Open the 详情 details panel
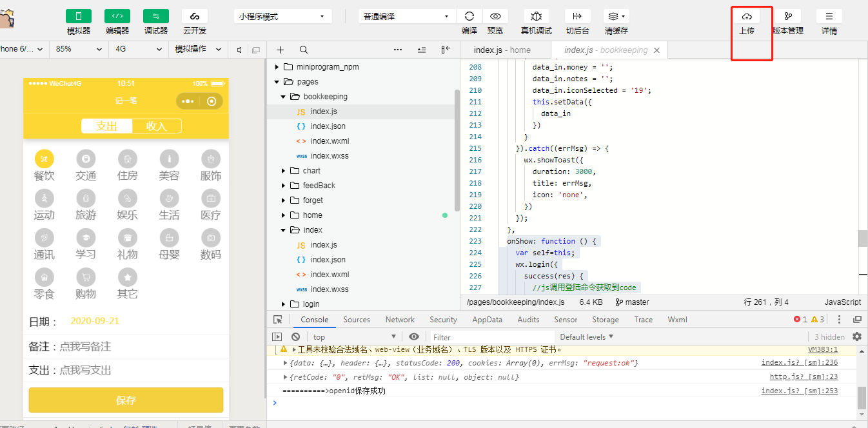The width and height of the screenshot is (868, 428). (x=829, y=16)
